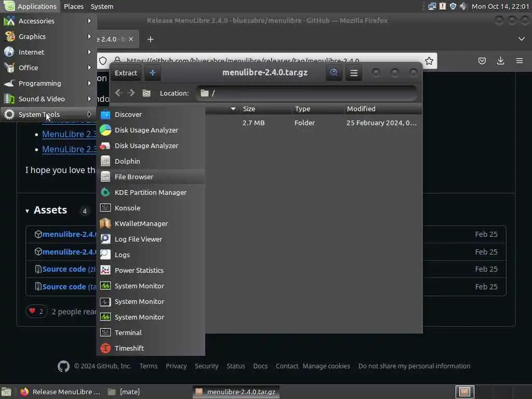The width and height of the screenshot is (532, 399).
Task: Collapse the Assets section triangle
Action: pos(27,211)
